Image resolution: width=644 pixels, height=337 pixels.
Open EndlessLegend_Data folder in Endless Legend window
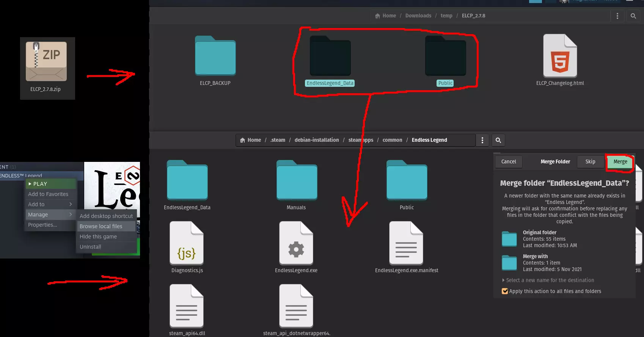187,180
